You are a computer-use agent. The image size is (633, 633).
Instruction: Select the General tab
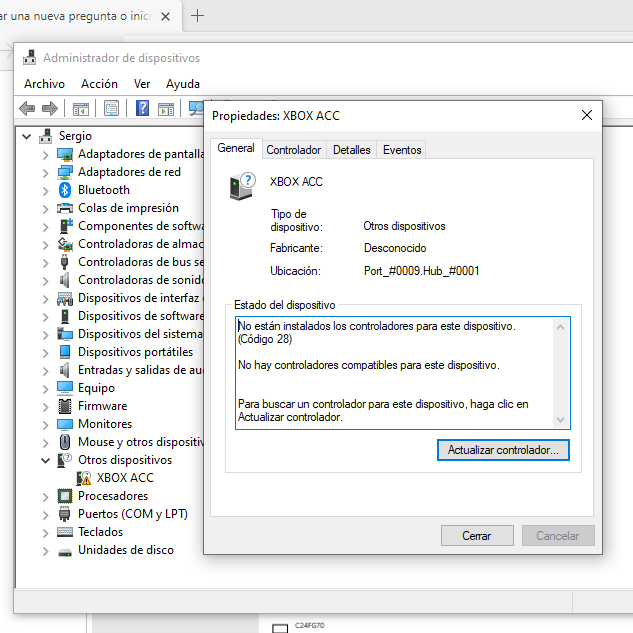[236, 148]
